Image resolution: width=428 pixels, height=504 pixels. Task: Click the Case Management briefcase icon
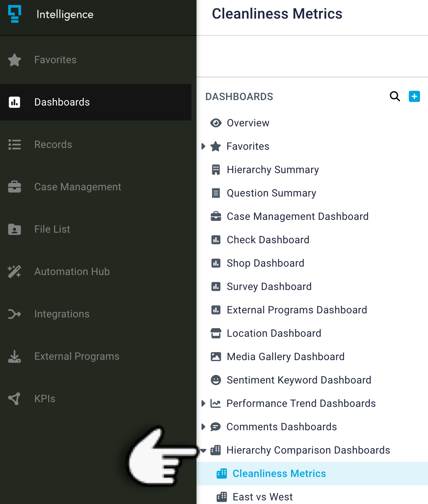[15, 187]
